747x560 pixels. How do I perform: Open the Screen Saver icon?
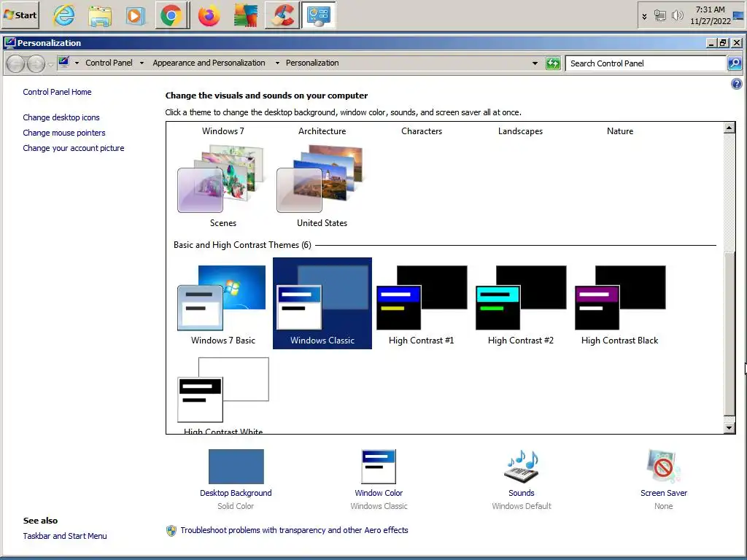pyautogui.click(x=664, y=466)
